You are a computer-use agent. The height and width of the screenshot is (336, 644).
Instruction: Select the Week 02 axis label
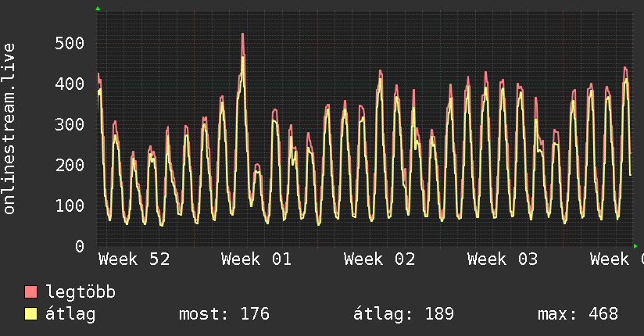(379, 259)
